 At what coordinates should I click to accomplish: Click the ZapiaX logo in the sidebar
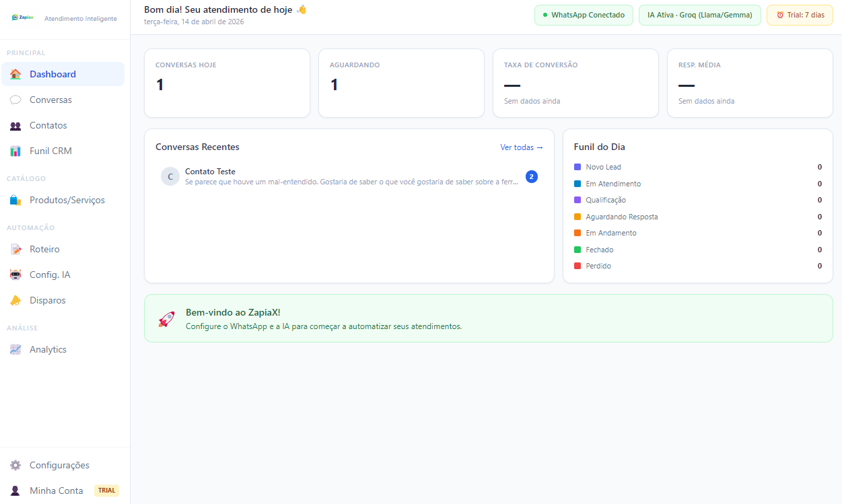[22, 18]
